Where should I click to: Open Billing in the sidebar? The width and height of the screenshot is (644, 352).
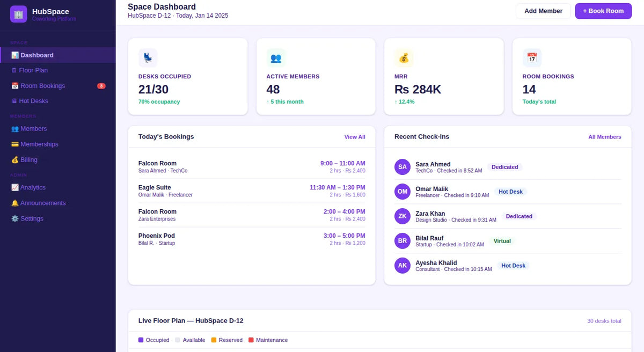coord(58,160)
